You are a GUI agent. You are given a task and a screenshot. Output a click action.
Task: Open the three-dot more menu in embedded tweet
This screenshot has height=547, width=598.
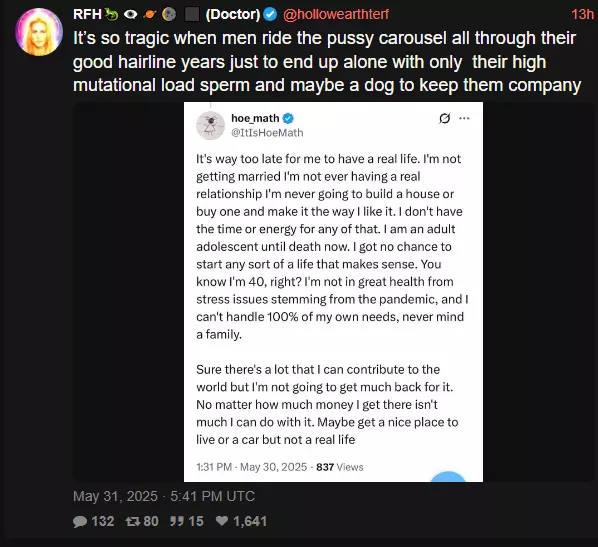coord(464,118)
